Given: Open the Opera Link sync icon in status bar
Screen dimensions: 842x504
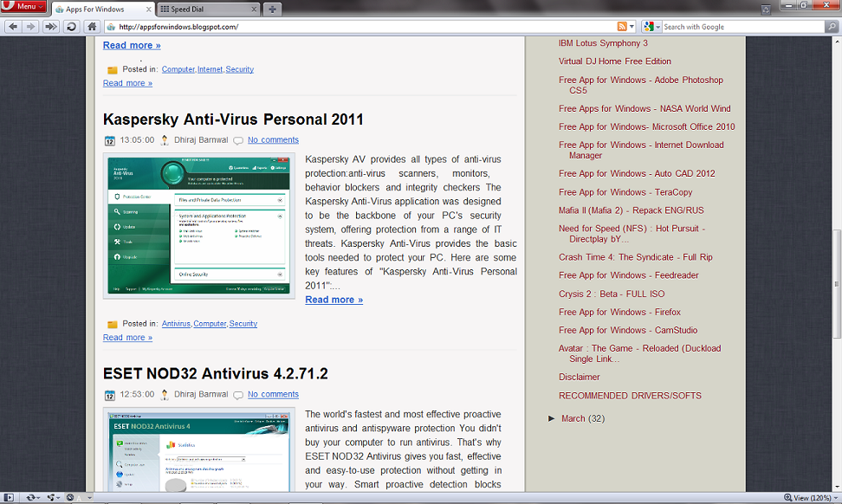Looking at the screenshot, I should pyautogui.click(x=32, y=498).
